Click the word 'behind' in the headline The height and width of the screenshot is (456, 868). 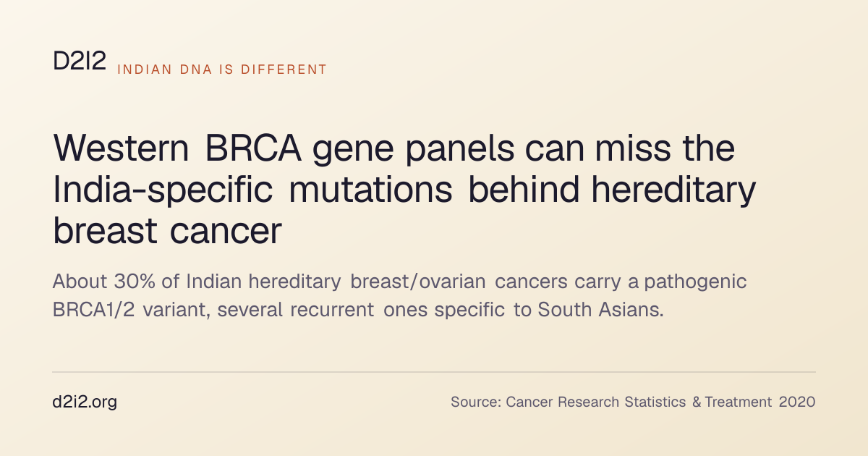click(524, 190)
